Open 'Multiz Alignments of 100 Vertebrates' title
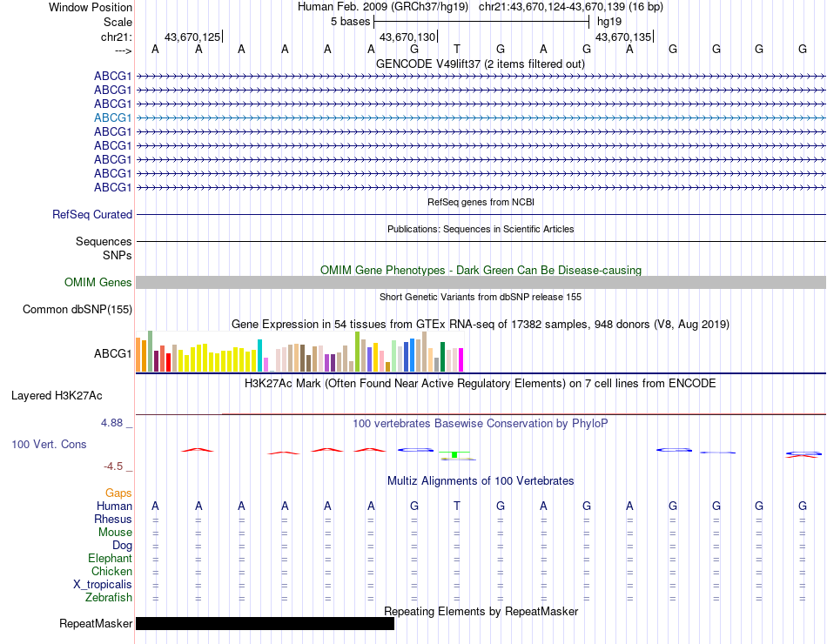The image size is (827, 644). click(481, 481)
